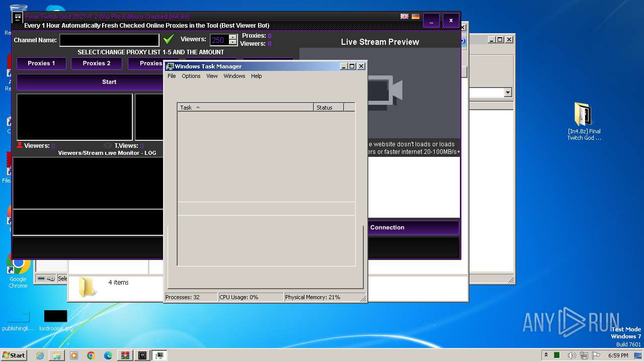Screen dimensions: 644x362
Task: Click the '4 items' text in Explorer window
Action: (x=118, y=283)
